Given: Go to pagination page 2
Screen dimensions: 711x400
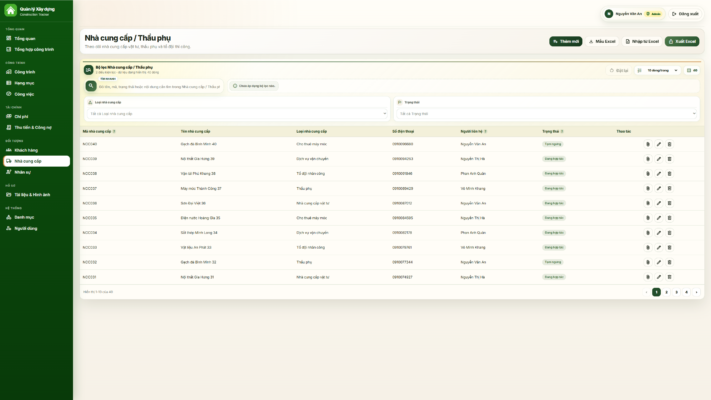Looking at the screenshot, I should (667, 293).
